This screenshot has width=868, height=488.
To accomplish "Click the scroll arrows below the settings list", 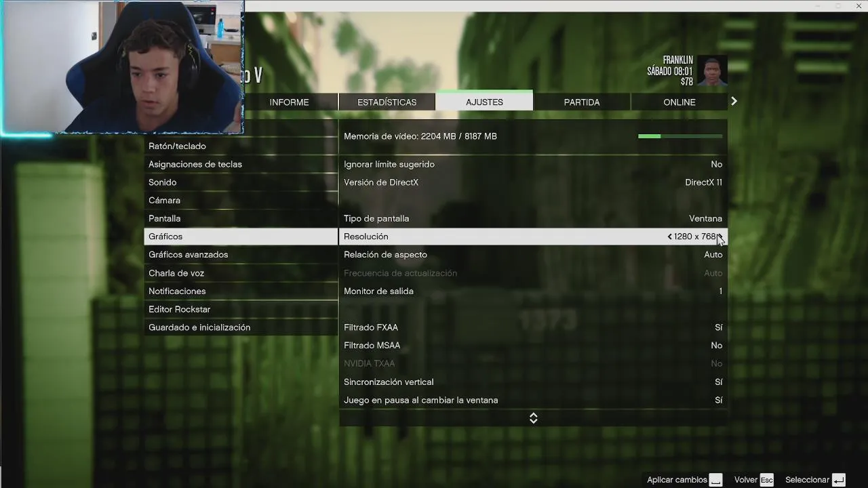I will tap(533, 418).
